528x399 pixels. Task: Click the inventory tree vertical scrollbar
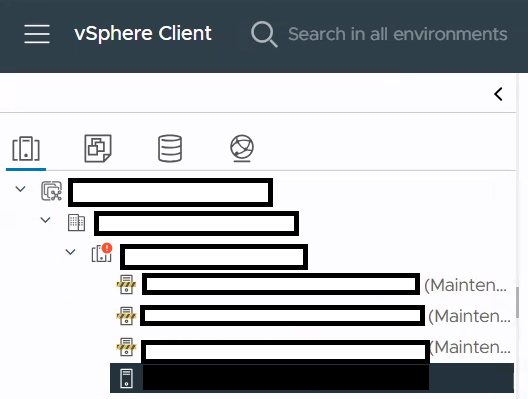(x=518, y=302)
